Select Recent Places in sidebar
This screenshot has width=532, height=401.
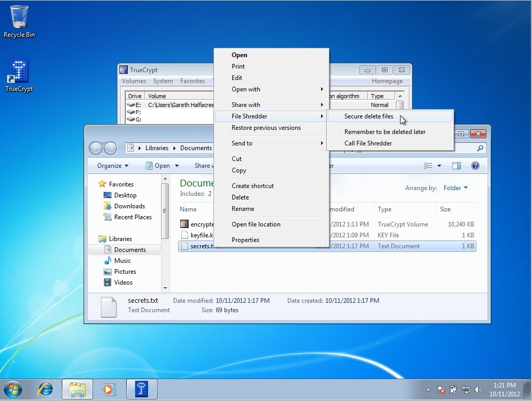[128, 217]
